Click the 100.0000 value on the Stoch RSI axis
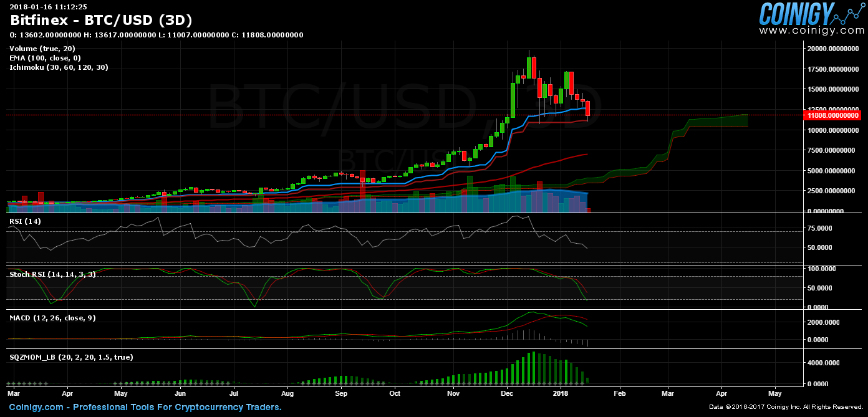The width and height of the screenshot is (868, 417). (x=823, y=269)
